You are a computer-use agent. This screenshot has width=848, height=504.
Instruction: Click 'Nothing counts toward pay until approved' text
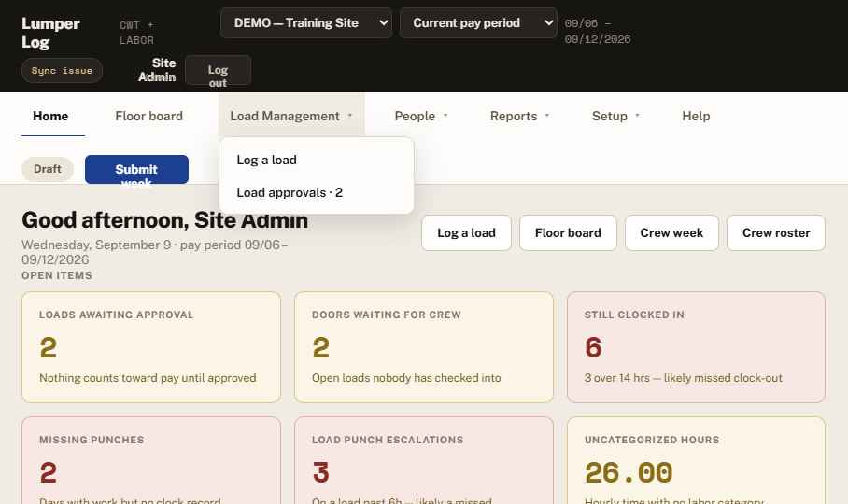click(x=148, y=378)
